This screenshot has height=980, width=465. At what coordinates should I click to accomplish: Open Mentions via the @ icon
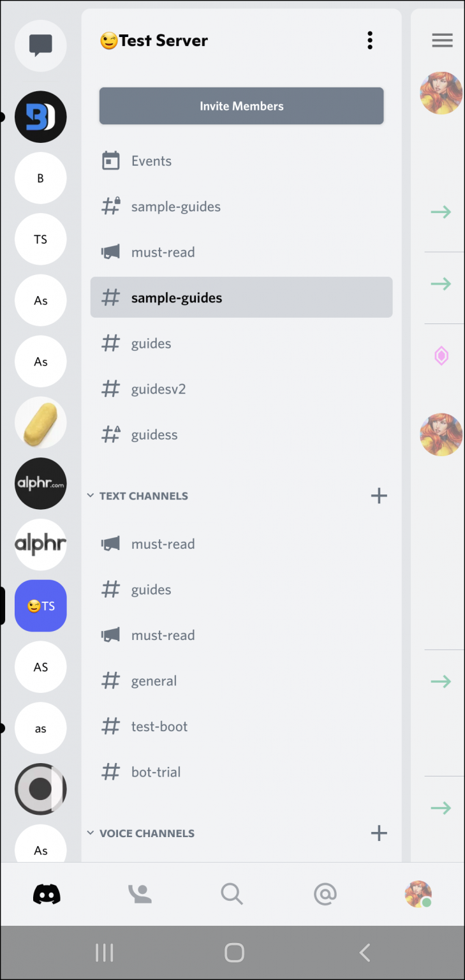point(325,894)
